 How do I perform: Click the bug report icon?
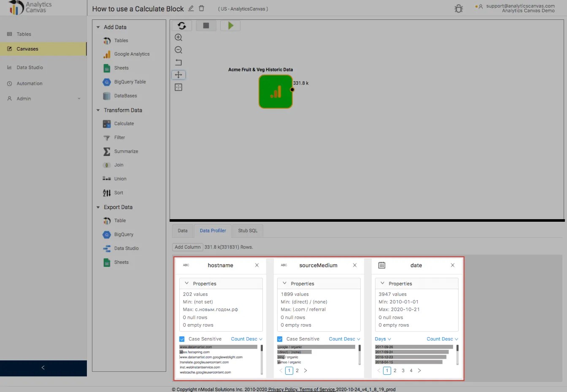click(x=459, y=8)
